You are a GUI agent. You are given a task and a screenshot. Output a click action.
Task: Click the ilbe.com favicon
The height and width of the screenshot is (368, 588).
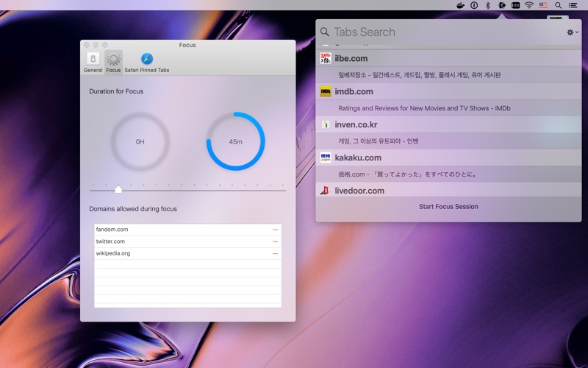point(326,58)
